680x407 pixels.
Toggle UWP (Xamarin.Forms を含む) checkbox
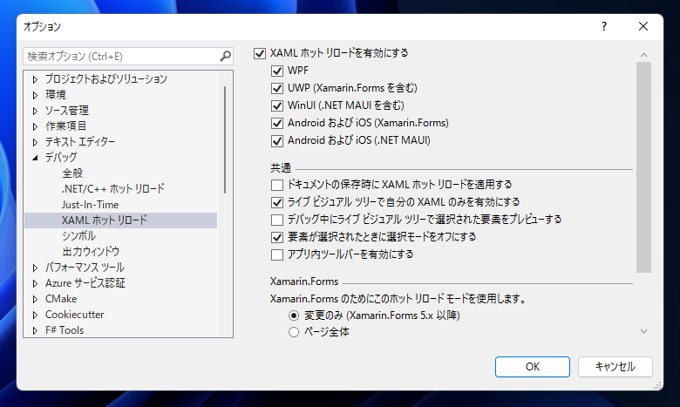pyautogui.click(x=277, y=88)
